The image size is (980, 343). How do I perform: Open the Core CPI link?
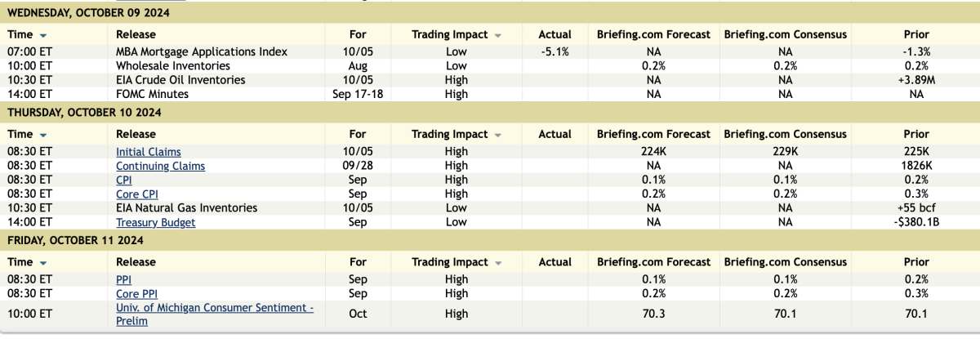tap(136, 194)
